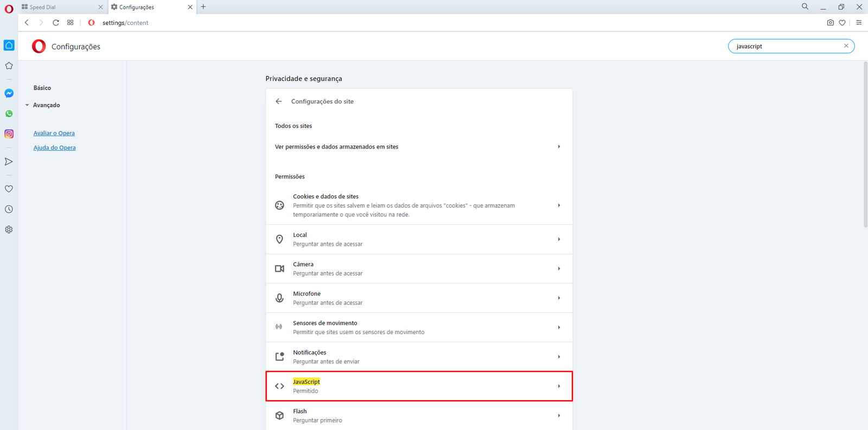Open Messenger in the Opera sidebar
Viewport: 868px width, 430px height.
pyautogui.click(x=9, y=93)
